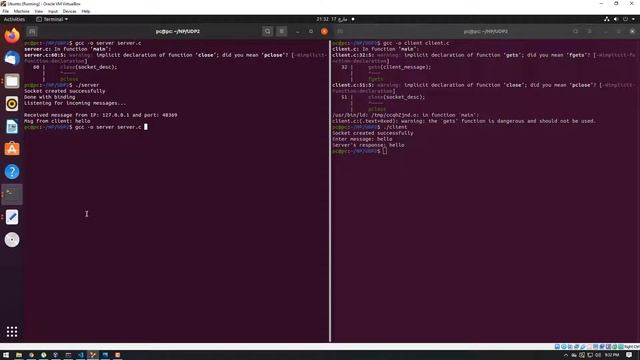
Task: Click the Windows taskbar clock
Action: click(x=612, y=355)
